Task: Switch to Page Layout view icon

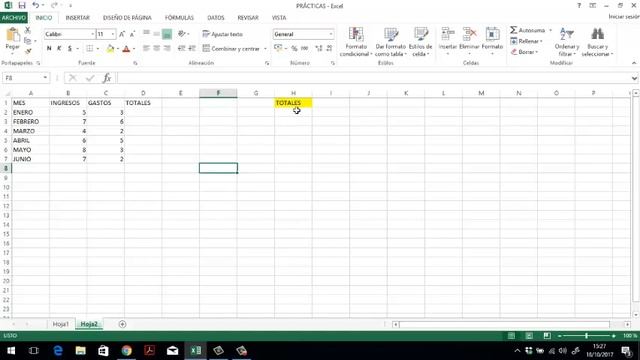Action: pyautogui.click(x=529, y=336)
